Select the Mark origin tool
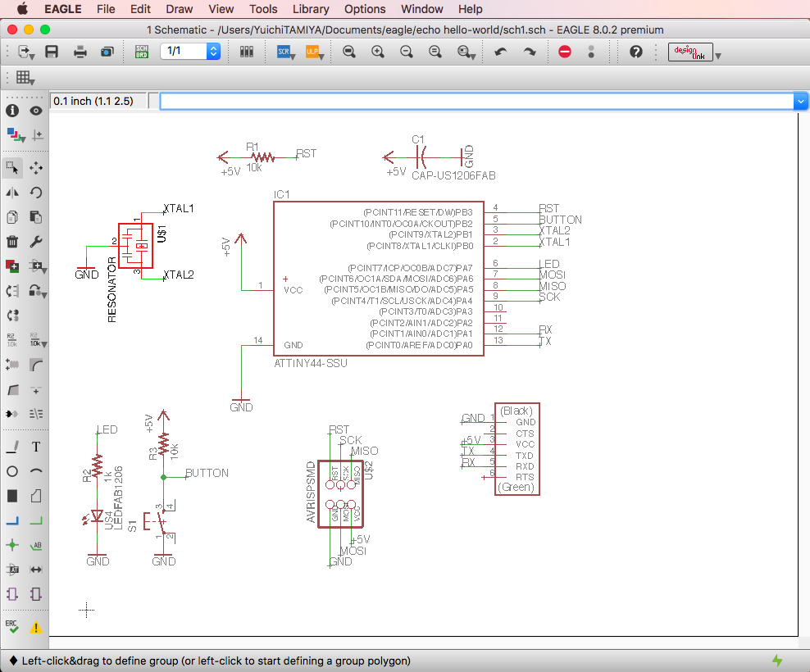This screenshot has height=672, width=810. coord(37,135)
